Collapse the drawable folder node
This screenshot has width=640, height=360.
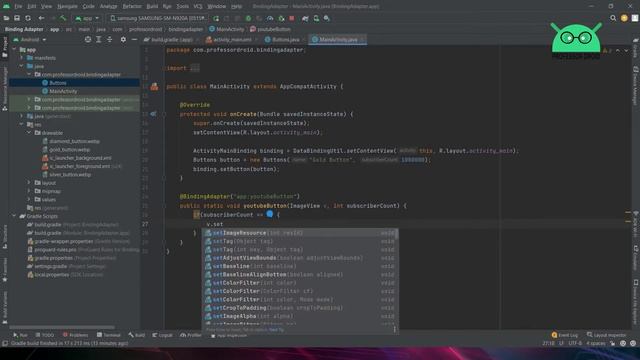(29, 133)
